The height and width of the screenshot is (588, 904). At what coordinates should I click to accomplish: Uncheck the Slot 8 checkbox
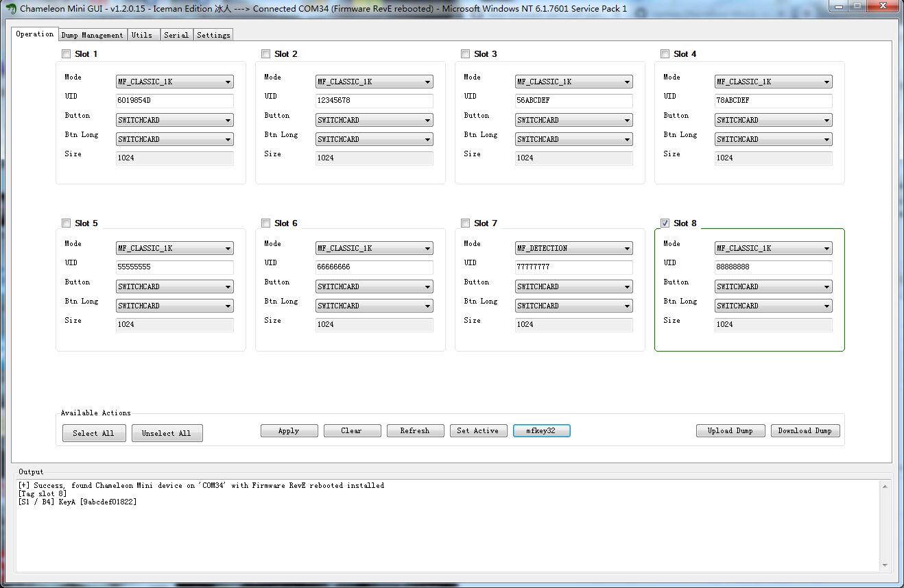(665, 223)
